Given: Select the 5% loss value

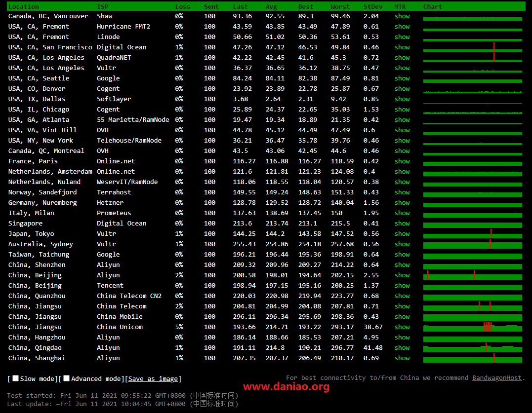Looking at the screenshot, I should [x=179, y=327].
